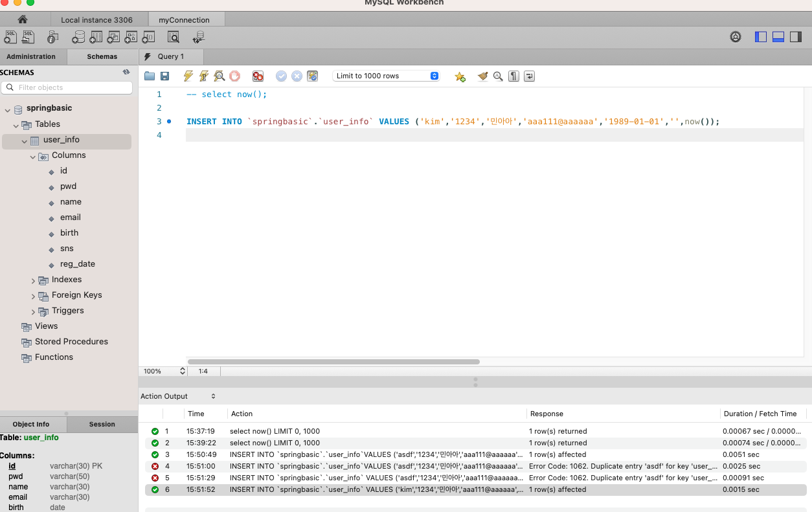This screenshot has width=812, height=512.
Task: Execute the statement under the cursor
Action: [x=204, y=76]
